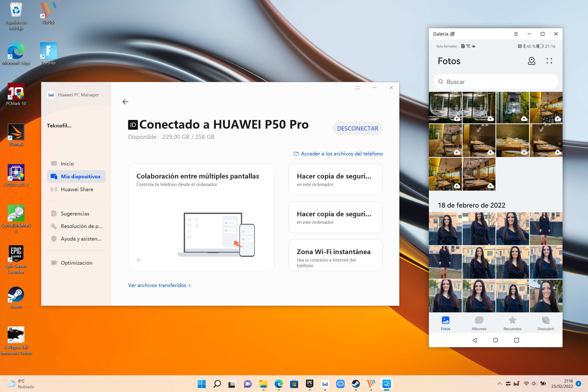Viewport: 588px width, 392px height.
Task: Open Optimización in the sidebar
Action: [76, 263]
